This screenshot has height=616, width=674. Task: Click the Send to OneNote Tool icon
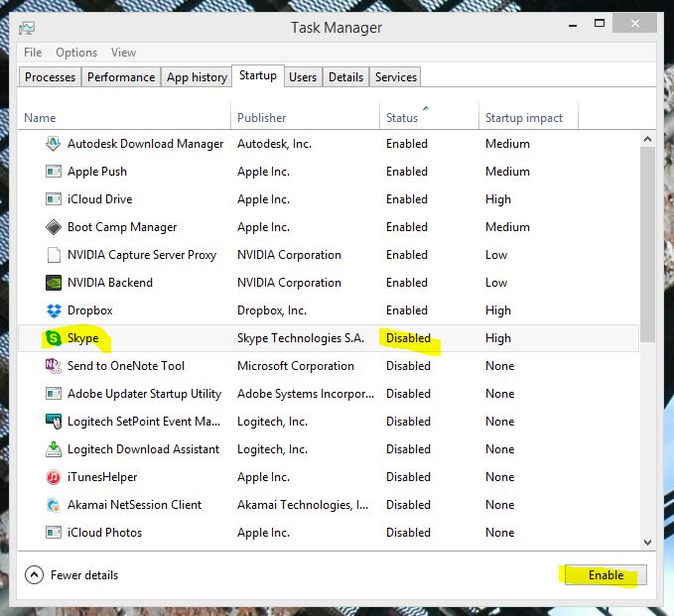coord(54,366)
